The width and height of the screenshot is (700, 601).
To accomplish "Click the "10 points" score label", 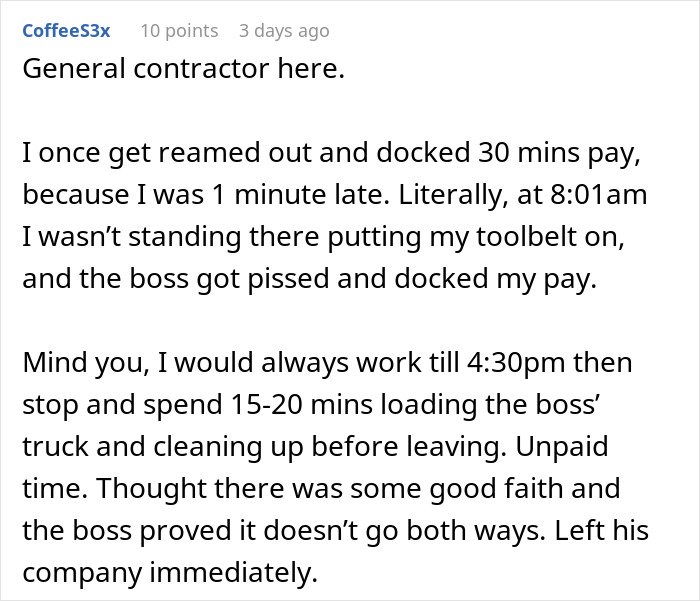I will [x=179, y=31].
